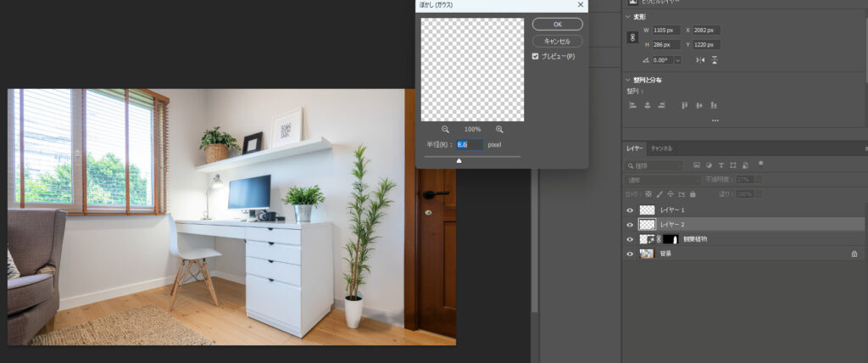
Task: Click the H height field
Action: (666, 45)
